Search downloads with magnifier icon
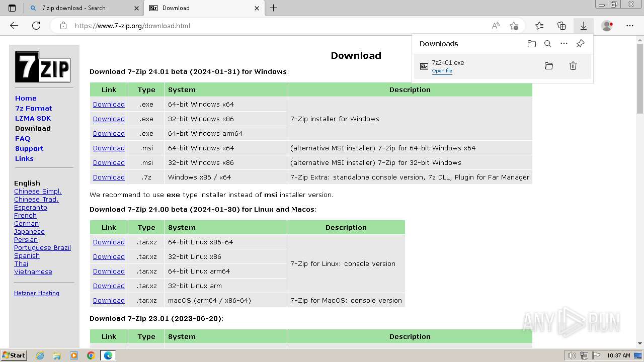644x362 pixels. tap(548, 44)
